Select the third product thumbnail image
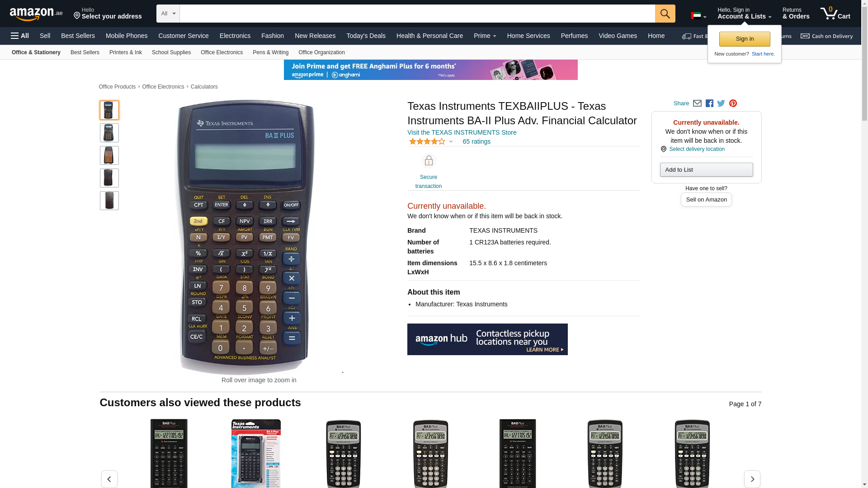The height and width of the screenshot is (488, 868). 109,155
